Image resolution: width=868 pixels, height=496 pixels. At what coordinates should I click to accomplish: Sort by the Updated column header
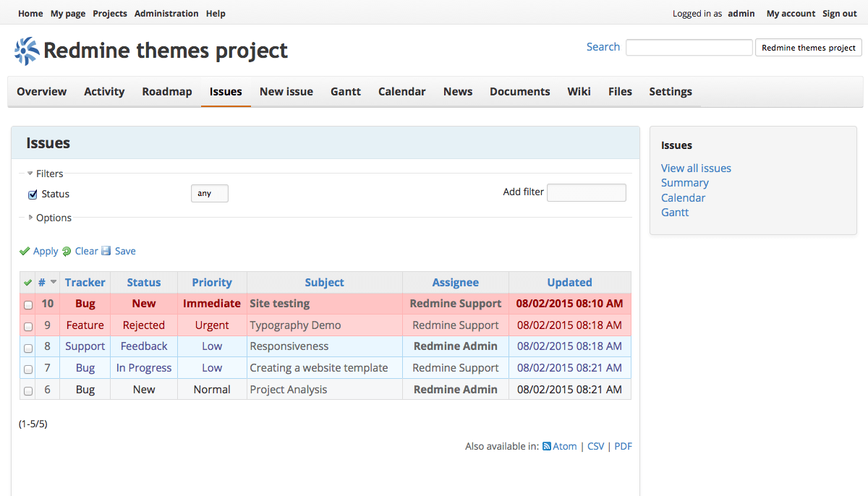coord(570,283)
